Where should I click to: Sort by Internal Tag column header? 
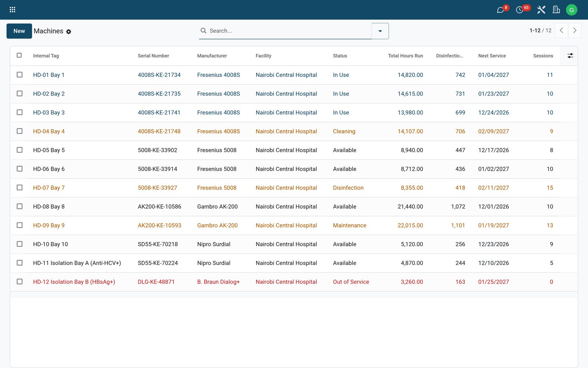(46, 56)
